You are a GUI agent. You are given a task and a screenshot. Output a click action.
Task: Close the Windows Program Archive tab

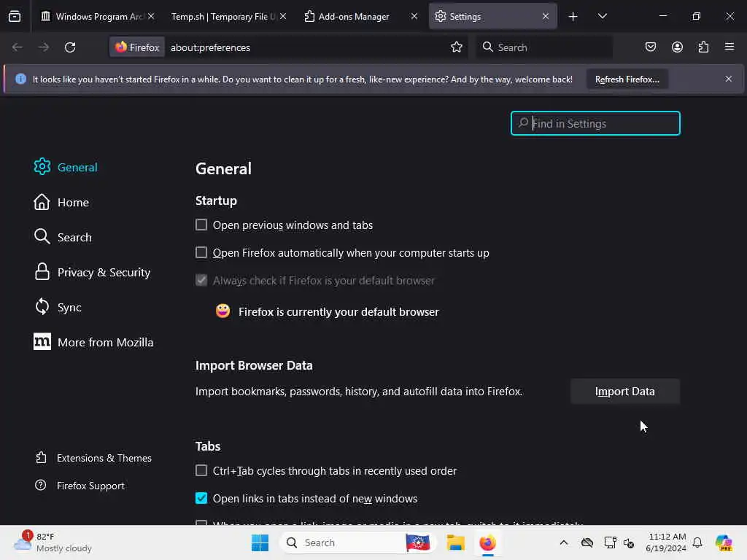coord(151,16)
